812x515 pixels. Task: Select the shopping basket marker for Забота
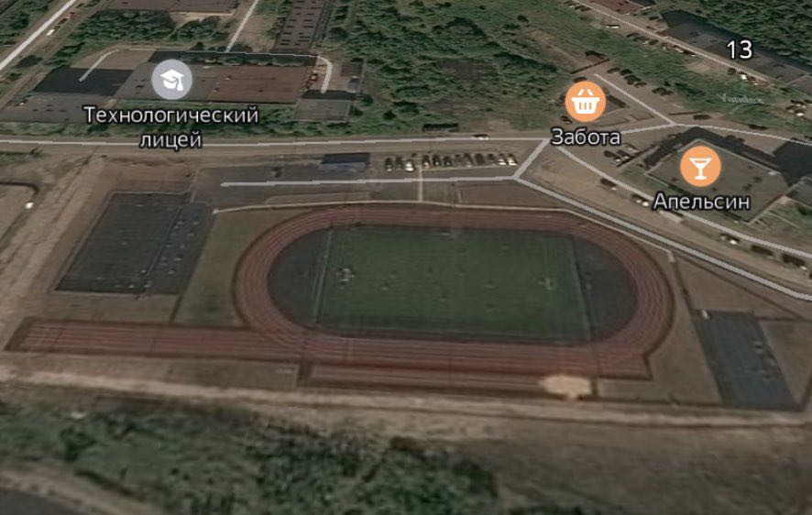pyautogui.click(x=586, y=101)
